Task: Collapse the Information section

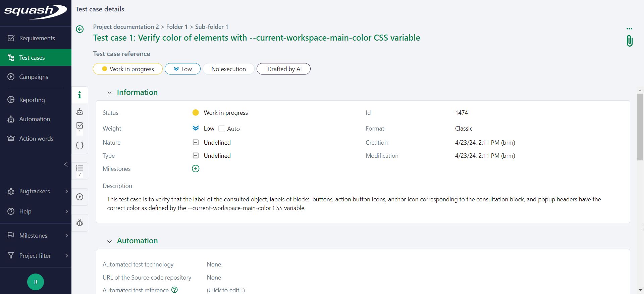Action: (109, 93)
